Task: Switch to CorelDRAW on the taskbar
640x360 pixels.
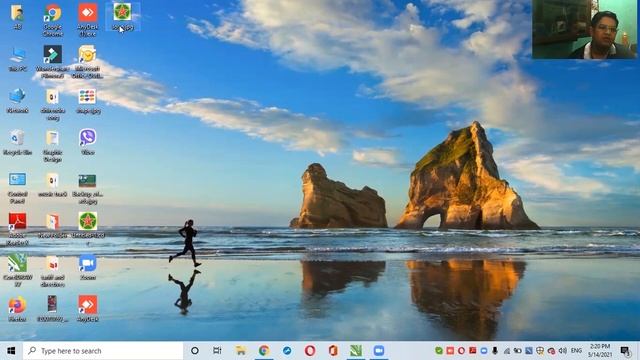Action: (x=356, y=351)
